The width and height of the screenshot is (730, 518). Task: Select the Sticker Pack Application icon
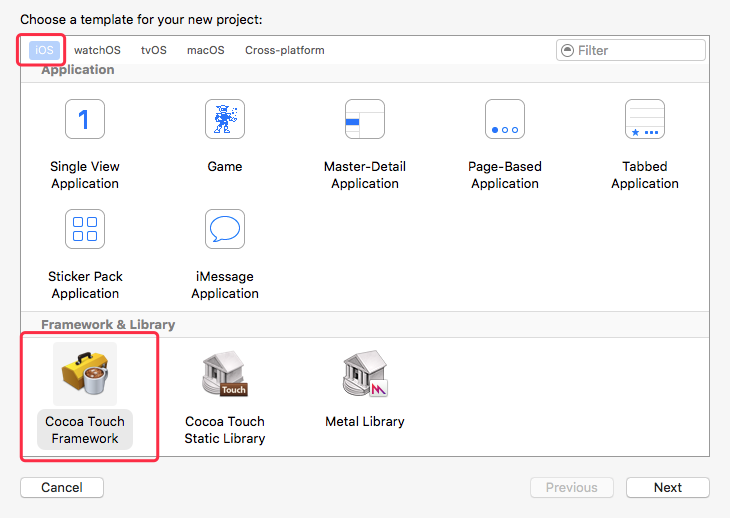[85, 229]
